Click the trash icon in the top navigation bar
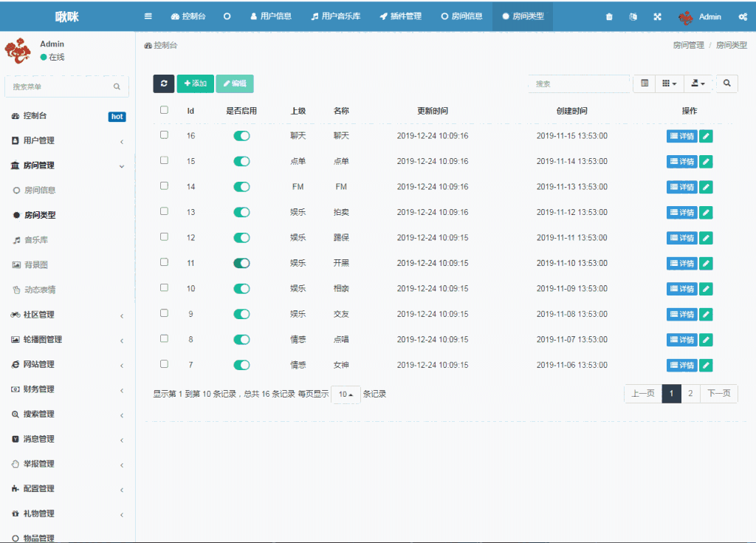 pyautogui.click(x=609, y=16)
